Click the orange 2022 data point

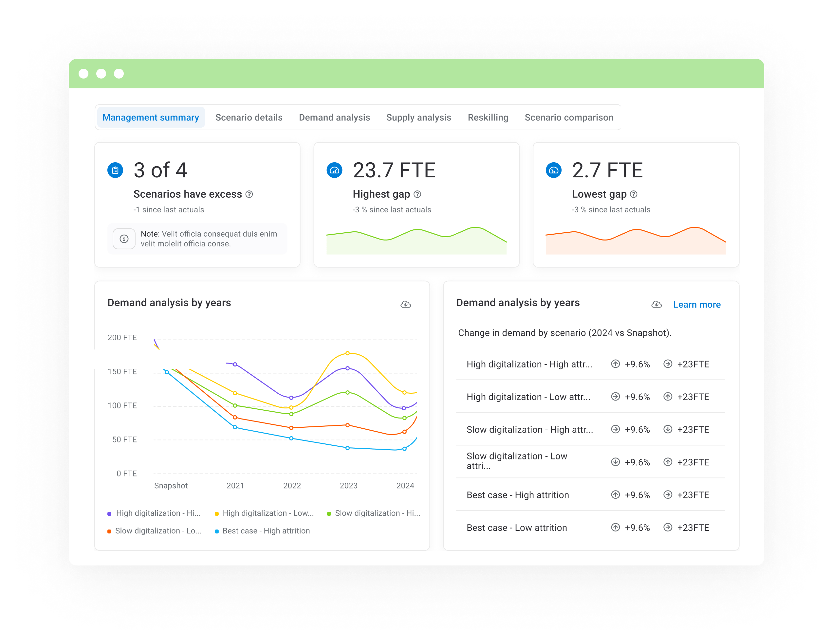tap(291, 428)
